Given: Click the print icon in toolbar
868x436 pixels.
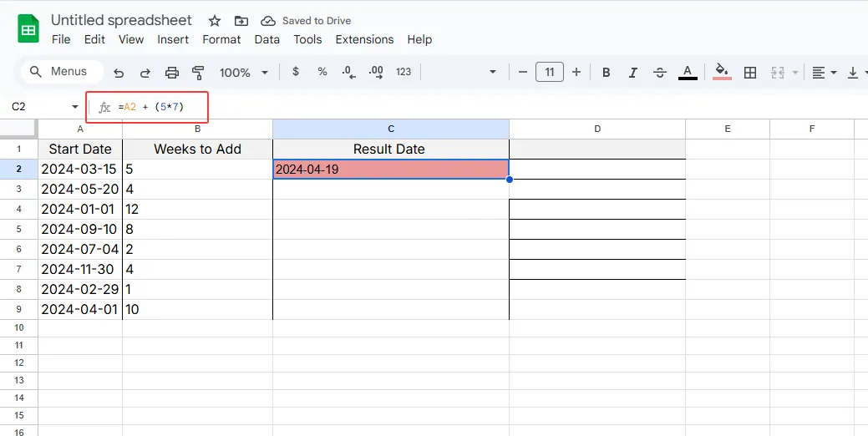Looking at the screenshot, I should coord(172,73).
